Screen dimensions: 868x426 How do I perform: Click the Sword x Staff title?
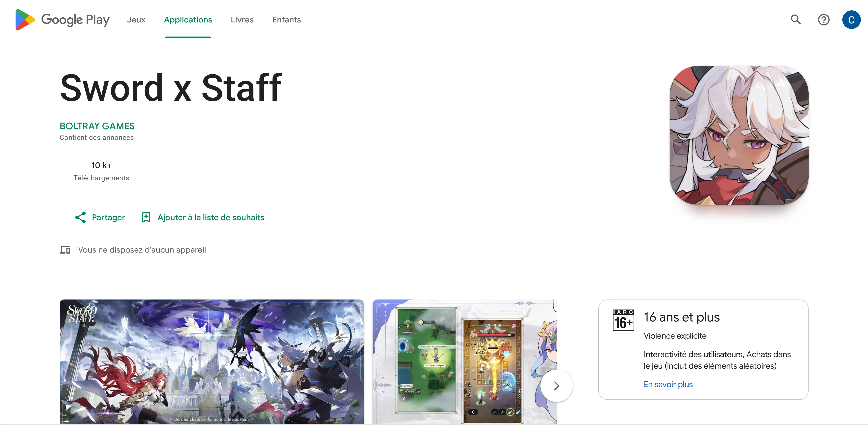pyautogui.click(x=171, y=88)
